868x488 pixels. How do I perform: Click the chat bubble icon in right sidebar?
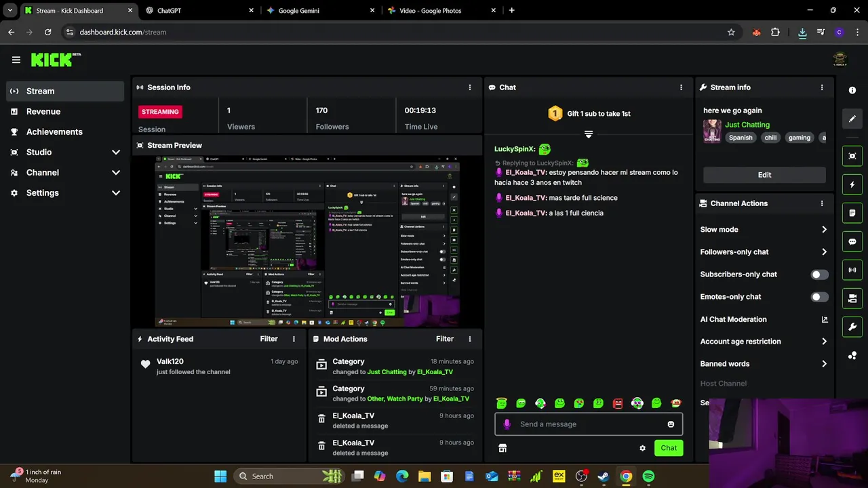(852, 241)
